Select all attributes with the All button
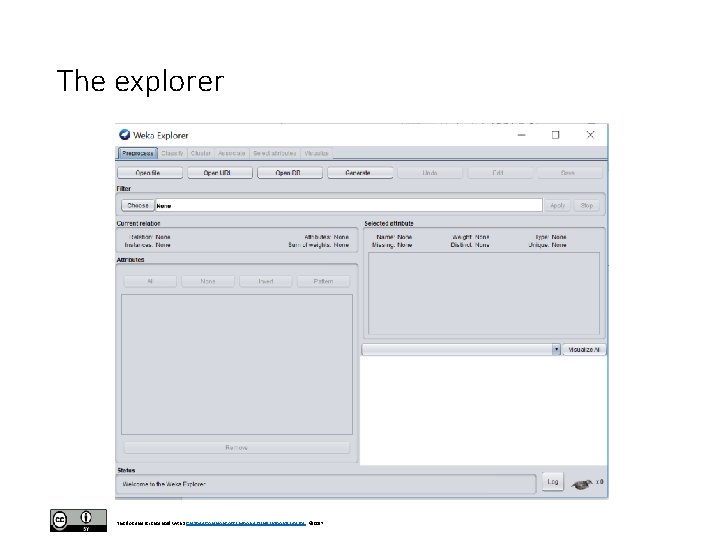This screenshot has height=540, width=720. [x=150, y=281]
